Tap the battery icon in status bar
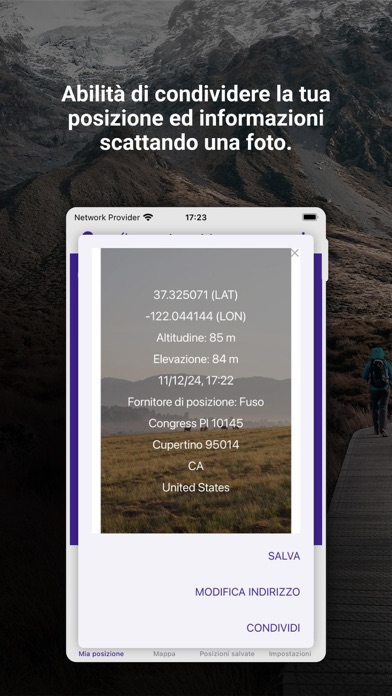The image size is (392, 696). point(310,218)
